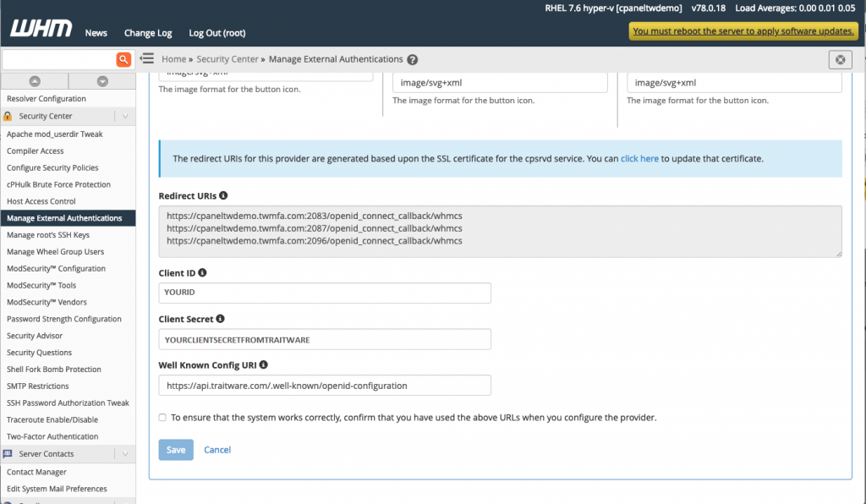Click the Well Known Config URI info icon
This screenshot has width=866, height=504.
click(264, 364)
